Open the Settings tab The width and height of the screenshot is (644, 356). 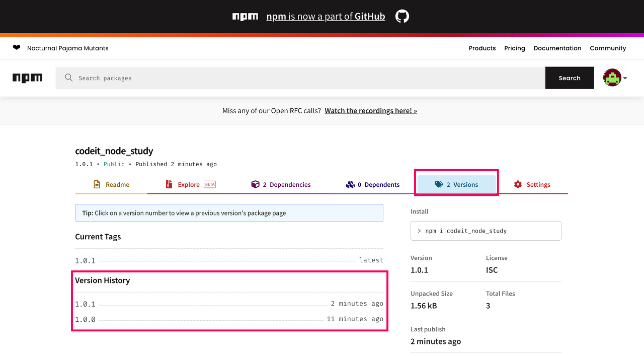532,185
